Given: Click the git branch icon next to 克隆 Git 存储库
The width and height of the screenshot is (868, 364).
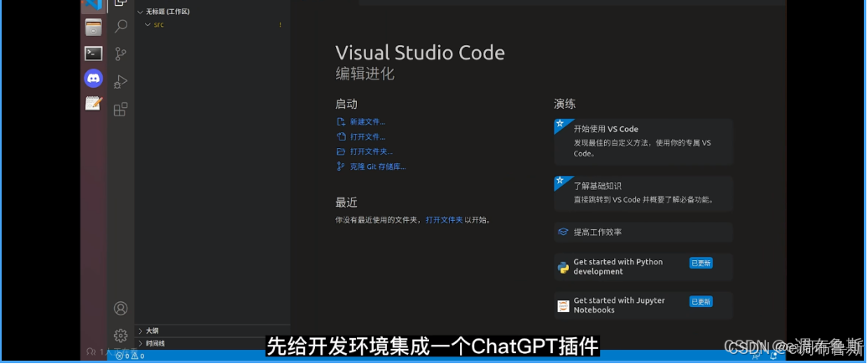Looking at the screenshot, I should [x=341, y=167].
